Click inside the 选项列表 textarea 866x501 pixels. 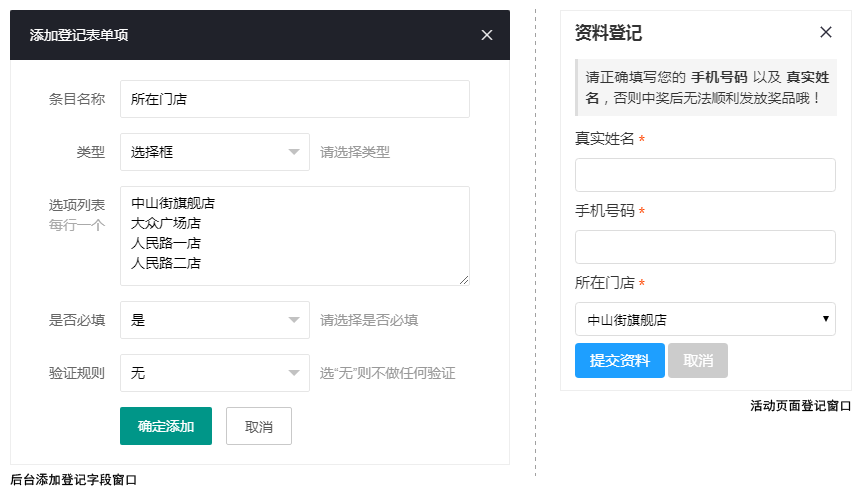pos(295,236)
